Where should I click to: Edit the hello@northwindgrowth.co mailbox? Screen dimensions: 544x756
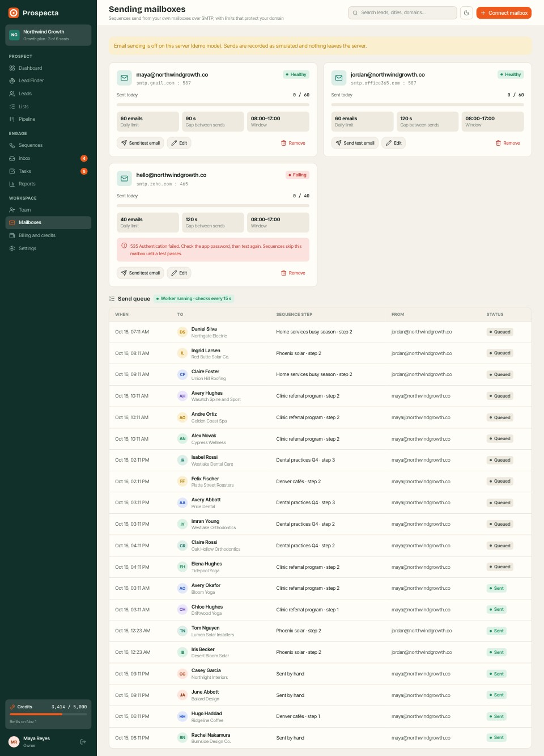pos(179,273)
